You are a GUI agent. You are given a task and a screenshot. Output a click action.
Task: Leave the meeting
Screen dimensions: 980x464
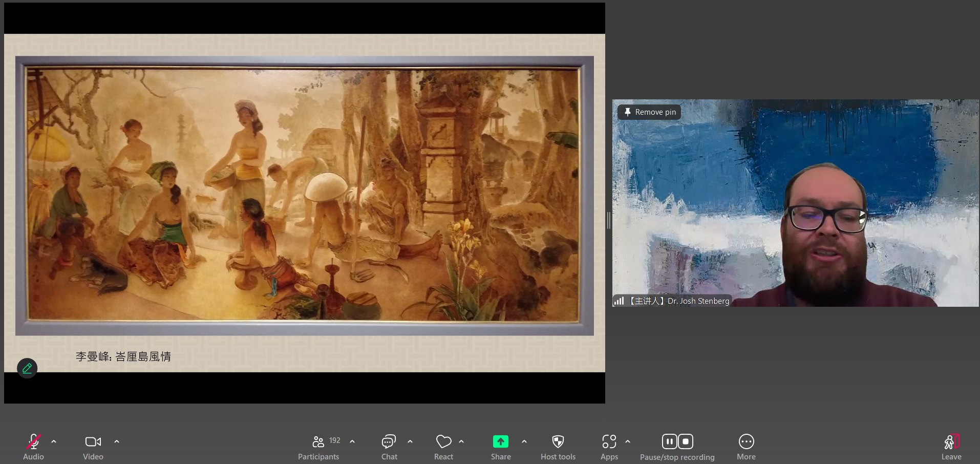951,441
